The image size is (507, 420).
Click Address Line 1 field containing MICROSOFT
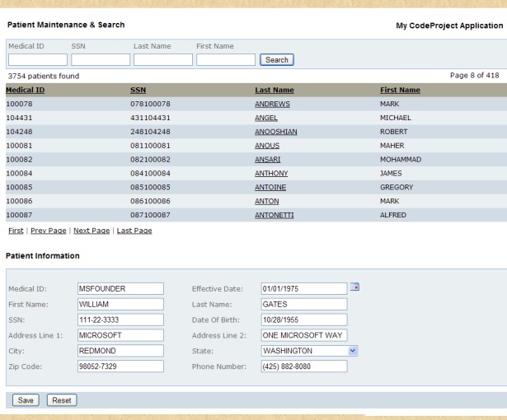(120, 335)
